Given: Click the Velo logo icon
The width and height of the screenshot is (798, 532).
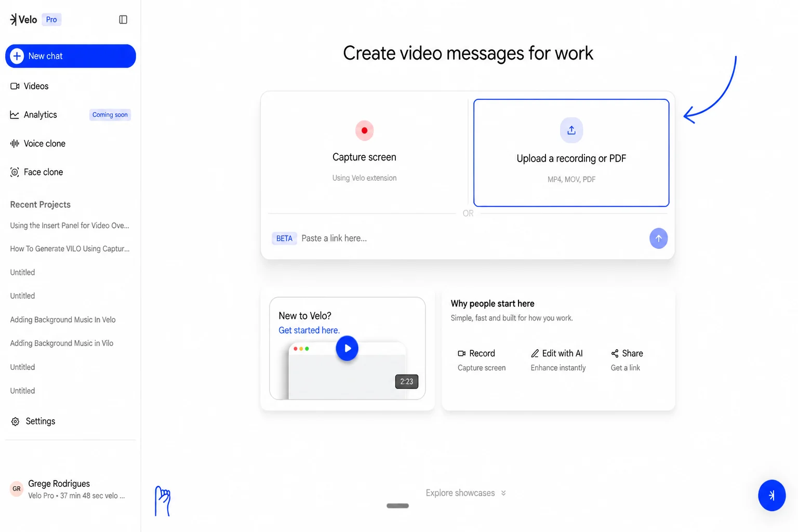Looking at the screenshot, I should click(14, 20).
